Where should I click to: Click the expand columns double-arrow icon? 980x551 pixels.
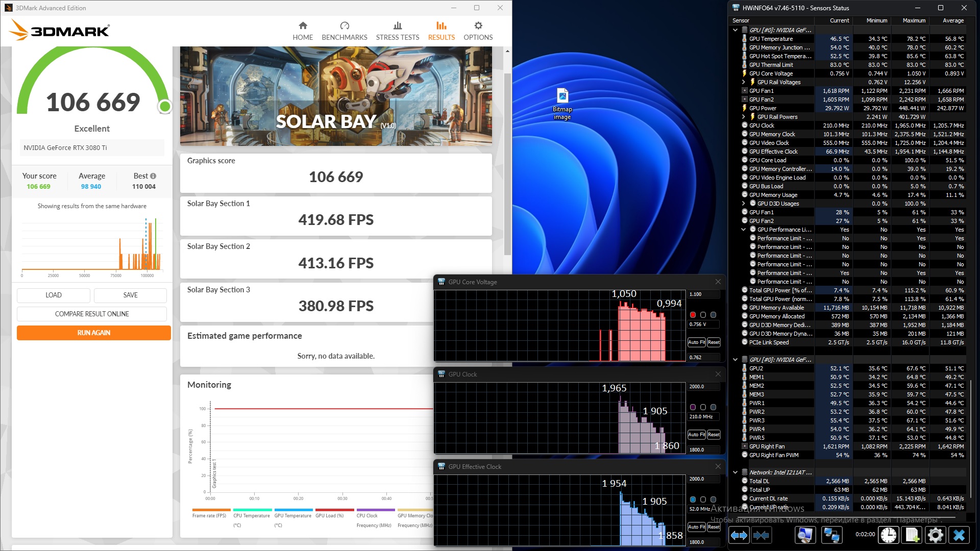click(739, 535)
